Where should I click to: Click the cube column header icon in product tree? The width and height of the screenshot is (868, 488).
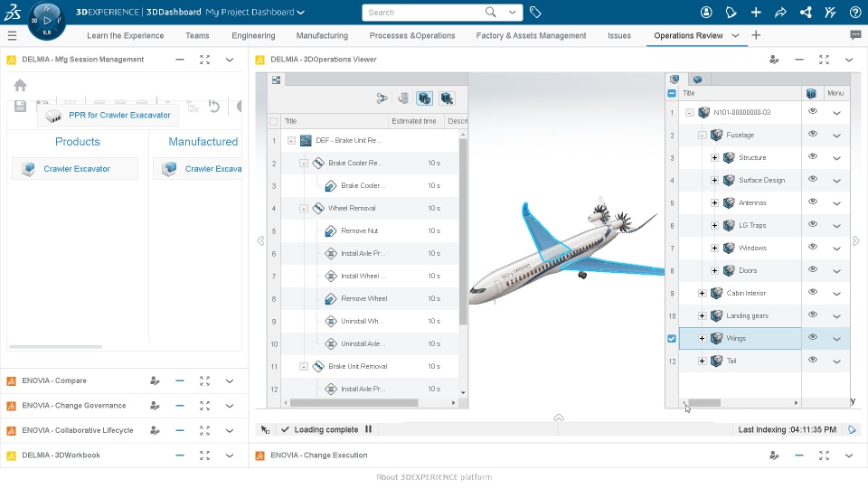pos(811,93)
